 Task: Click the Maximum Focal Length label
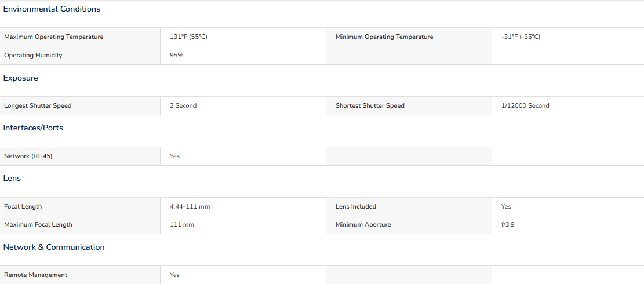pyautogui.click(x=38, y=225)
